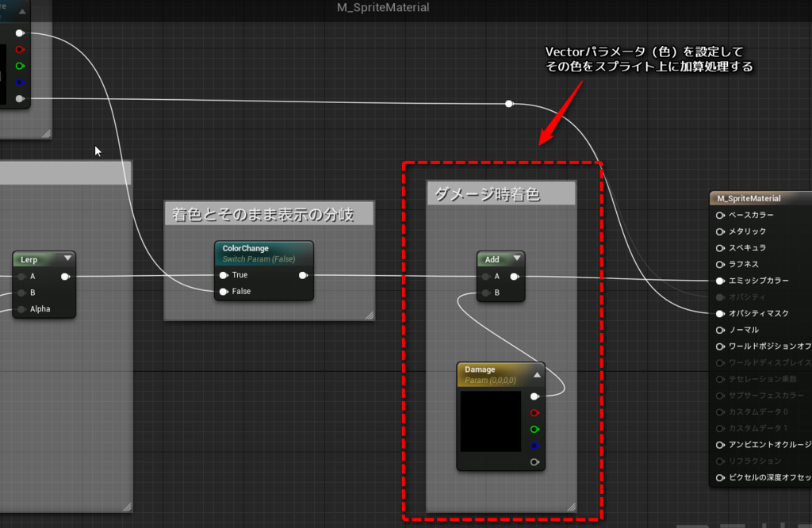Click the reroute node on the top wire

tap(509, 104)
